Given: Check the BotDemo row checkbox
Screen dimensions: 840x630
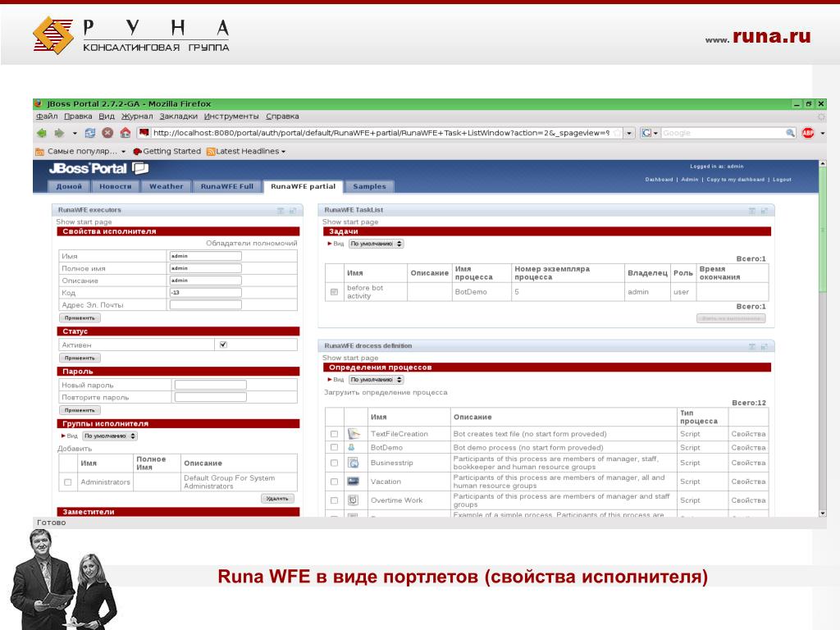Looking at the screenshot, I should pyautogui.click(x=335, y=447).
